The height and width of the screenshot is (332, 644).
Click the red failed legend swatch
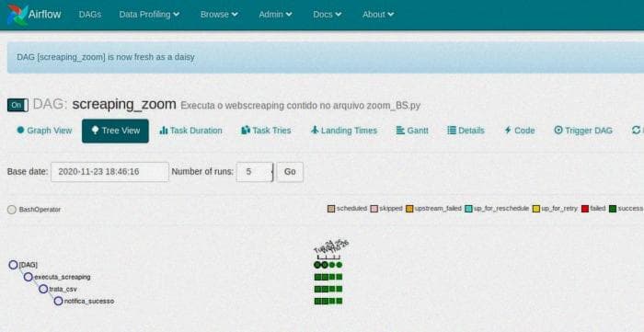[x=585, y=209]
